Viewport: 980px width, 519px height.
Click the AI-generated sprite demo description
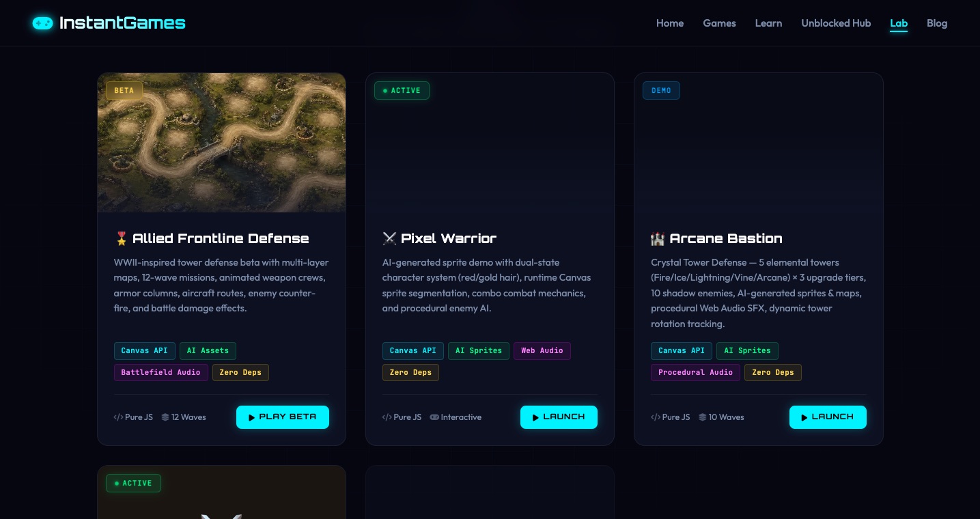click(x=487, y=285)
